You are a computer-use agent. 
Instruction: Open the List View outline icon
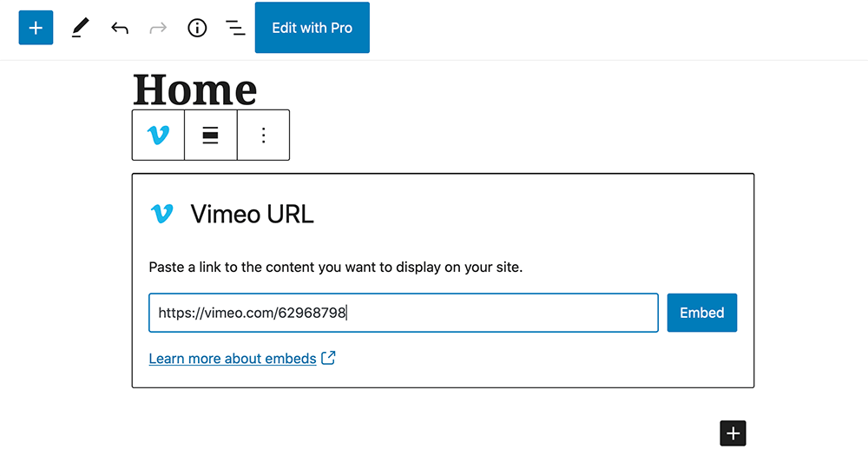click(235, 28)
